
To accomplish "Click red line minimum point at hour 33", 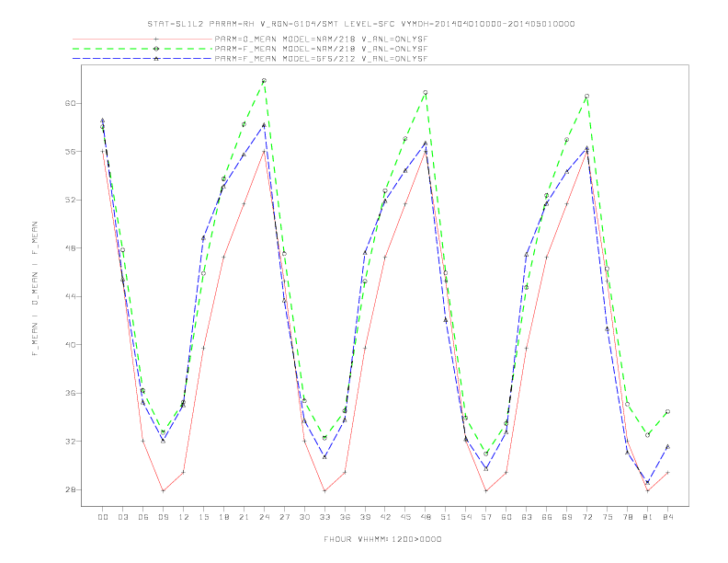I will pos(324,490).
